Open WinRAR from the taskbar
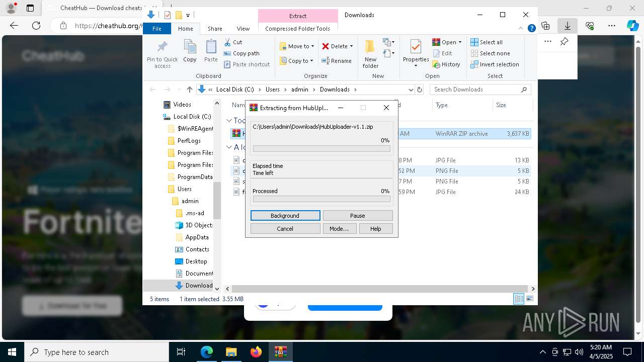The image size is (644, 362). (x=281, y=352)
